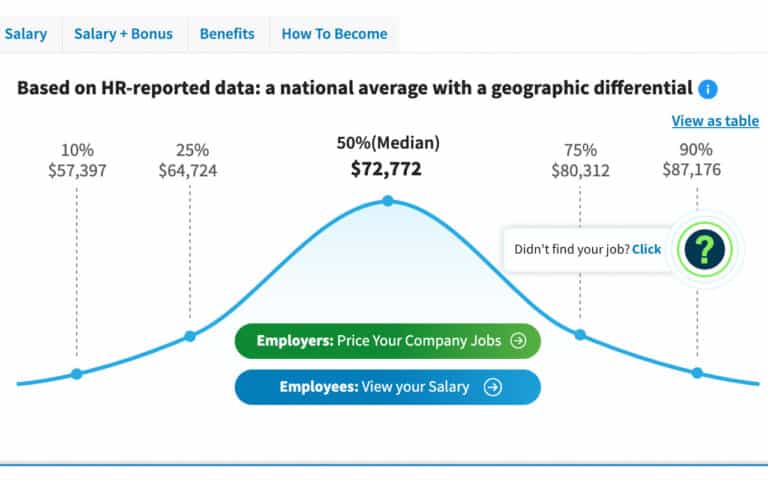Click the $72,772 median salary value
The image size is (768, 480).
386,169
